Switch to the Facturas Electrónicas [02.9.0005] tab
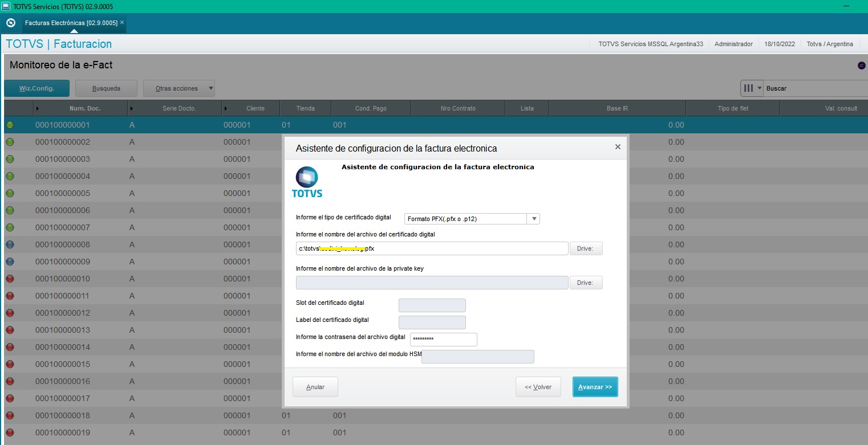The height and width of the screenshot is (445, 868). pyautogui.click(x=71, y=23)
